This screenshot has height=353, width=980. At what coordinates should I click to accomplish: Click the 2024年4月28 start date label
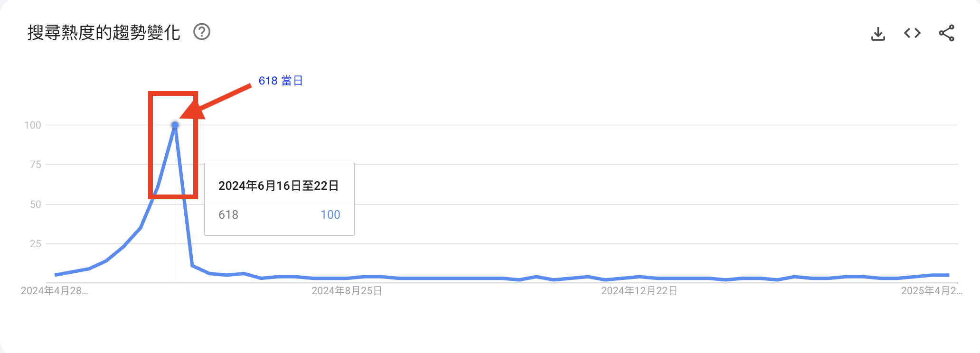55,290
